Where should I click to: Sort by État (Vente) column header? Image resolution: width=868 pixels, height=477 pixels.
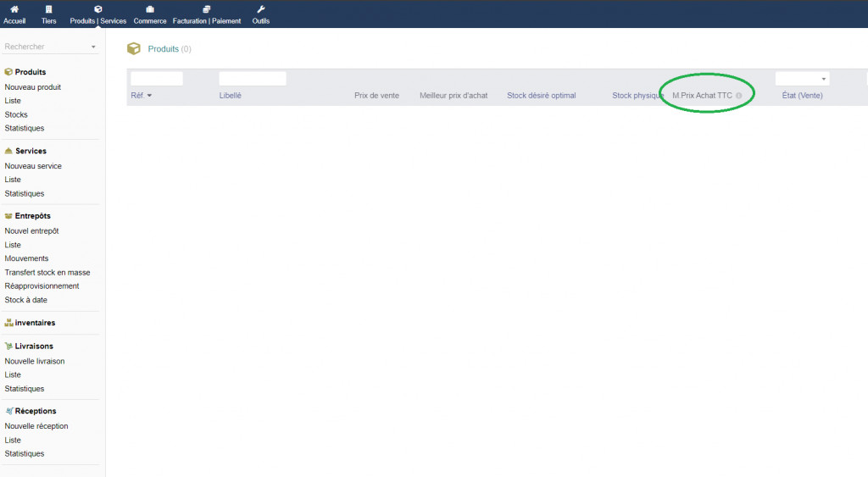[x=802, y=96]
